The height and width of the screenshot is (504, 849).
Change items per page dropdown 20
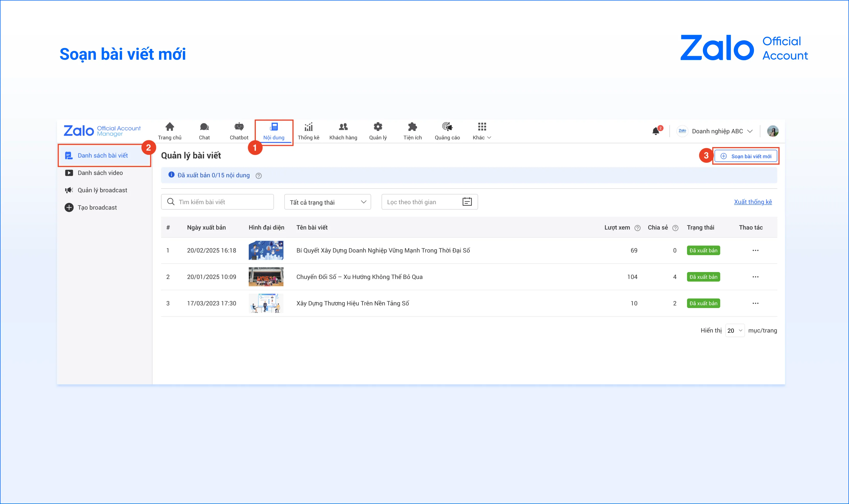735,330
